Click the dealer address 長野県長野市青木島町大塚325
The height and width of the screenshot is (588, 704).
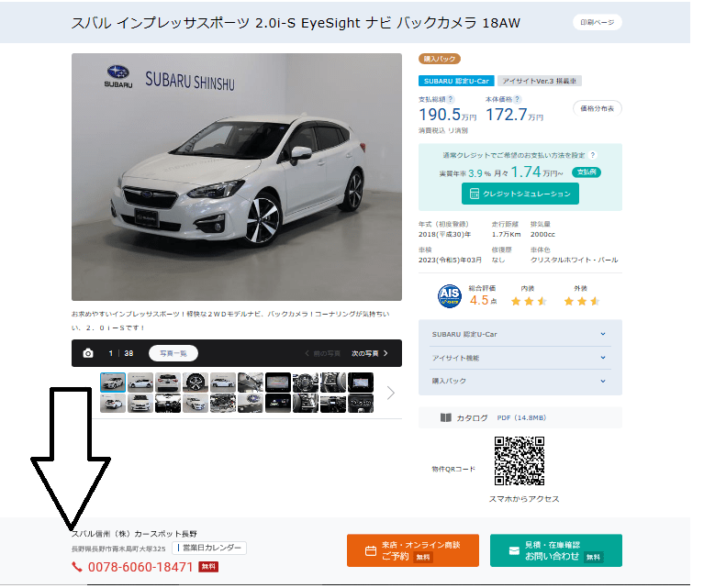(118, 549)
